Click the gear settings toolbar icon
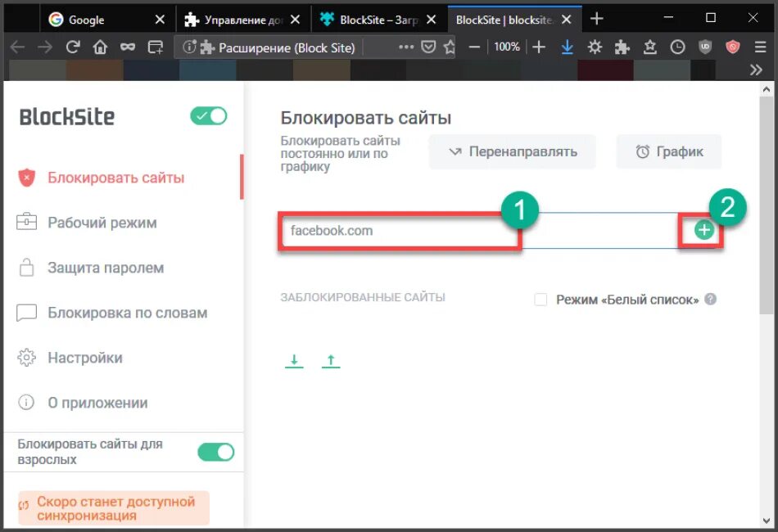 tap(595, 47)
